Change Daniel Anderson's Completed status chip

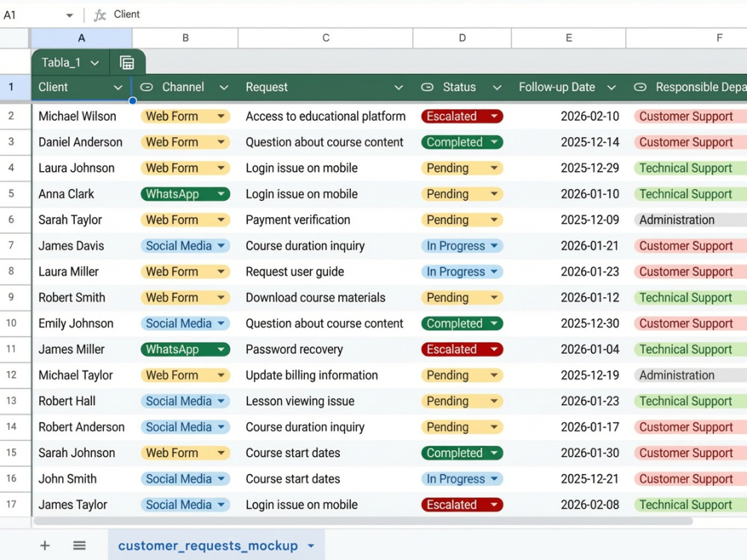click(462, 142)
